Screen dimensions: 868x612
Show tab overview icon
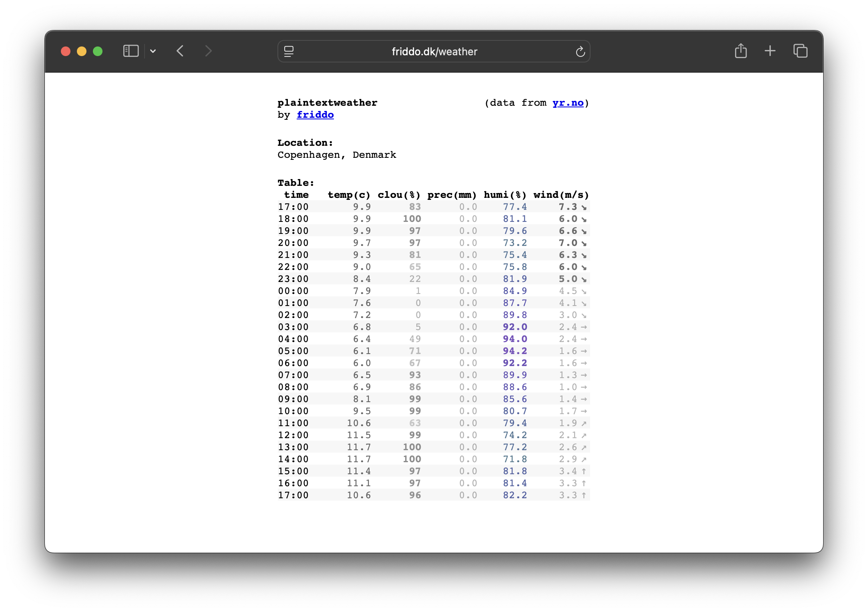tap(800, 51)
